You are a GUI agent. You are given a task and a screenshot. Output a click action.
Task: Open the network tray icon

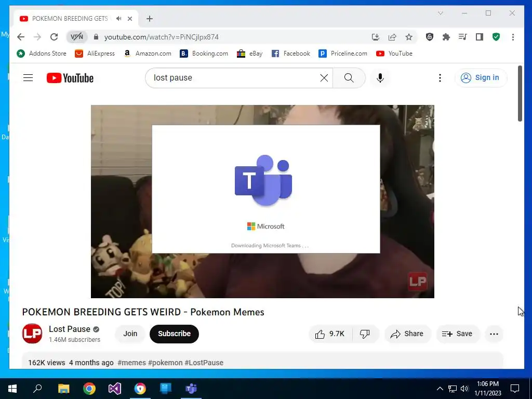453,389
